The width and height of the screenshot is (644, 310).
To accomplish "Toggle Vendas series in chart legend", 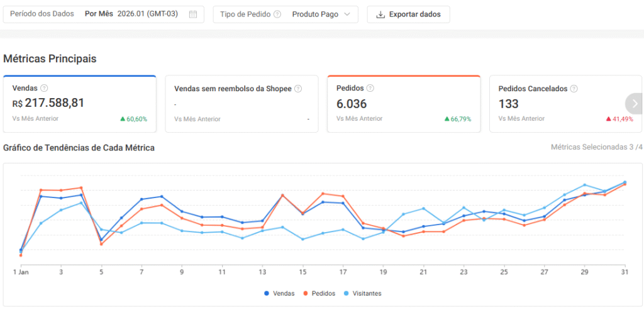I will pyautogui.click(x=280, y=294).
